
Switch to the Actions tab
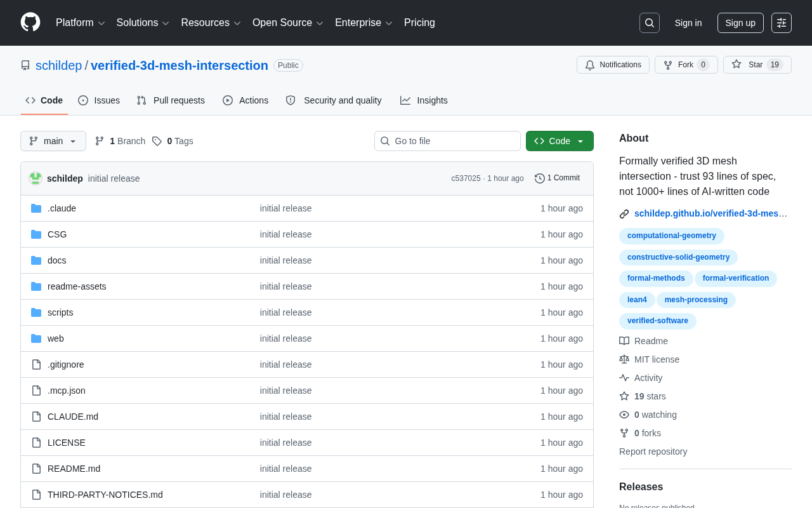coord(246,100)
